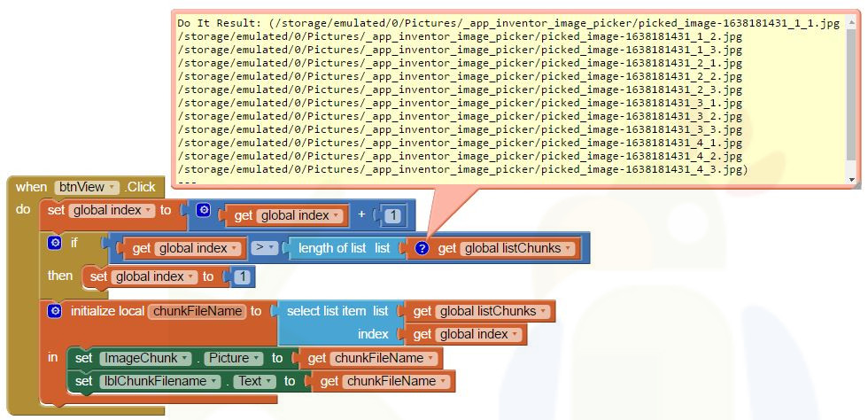Click the "when btnView.Click" event block header
This screenshot has width=868, height=420.
point(31,187)
